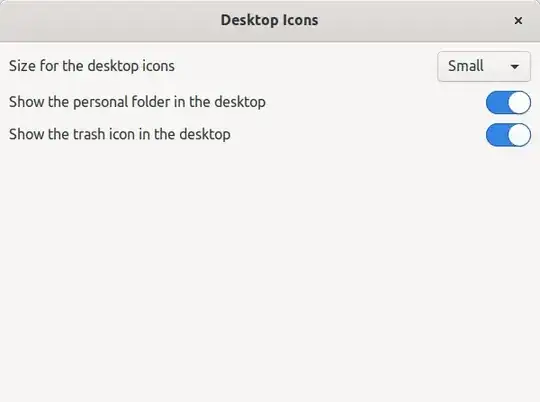Screen dimensions: 540x402
Task: Close the Desktop Icons window
Action: [518, 21]
